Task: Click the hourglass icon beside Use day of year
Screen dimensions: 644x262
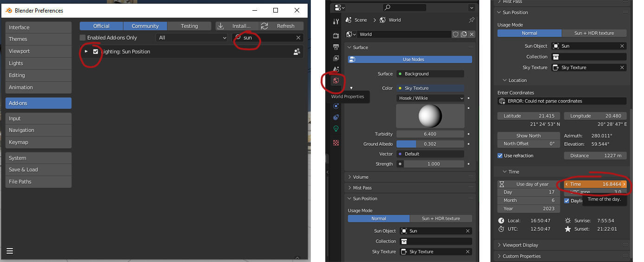Action: pyautogui.click(x=502, y=184)
